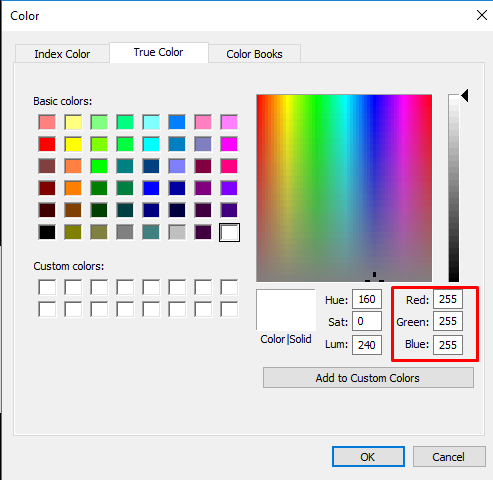Pick the teal swatch right of lime green
The width and height of the screenshot is (493, 480).
[125, 166]
